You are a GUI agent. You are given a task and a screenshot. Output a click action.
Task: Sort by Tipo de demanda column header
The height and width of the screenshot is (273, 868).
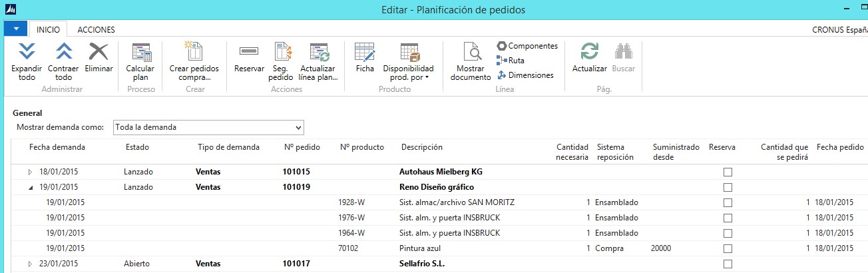tap(228, 147)
